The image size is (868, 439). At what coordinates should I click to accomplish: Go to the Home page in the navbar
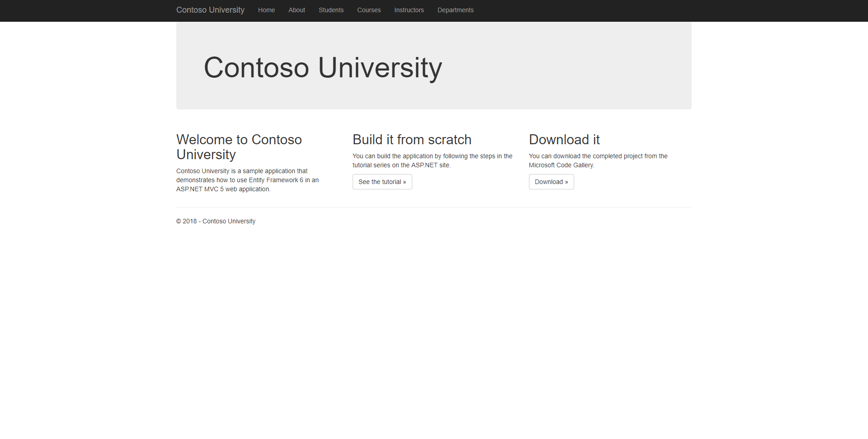pyautogui.click(x=266, y=10)
